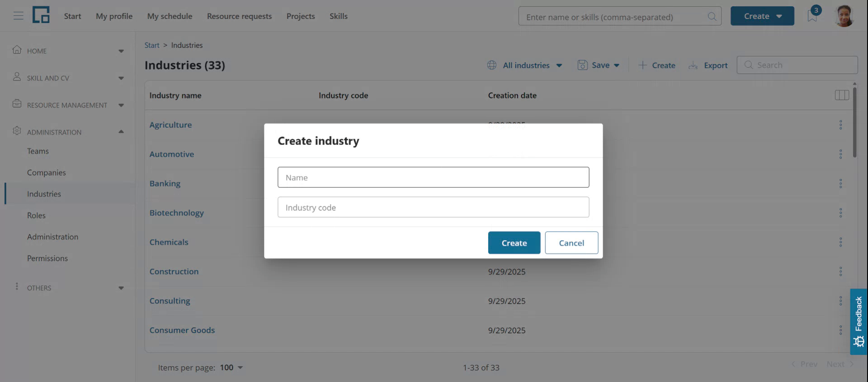Viewport: 868px width, 382px height.
Task: Open row options for Construction
Action: tap(840, 271)
